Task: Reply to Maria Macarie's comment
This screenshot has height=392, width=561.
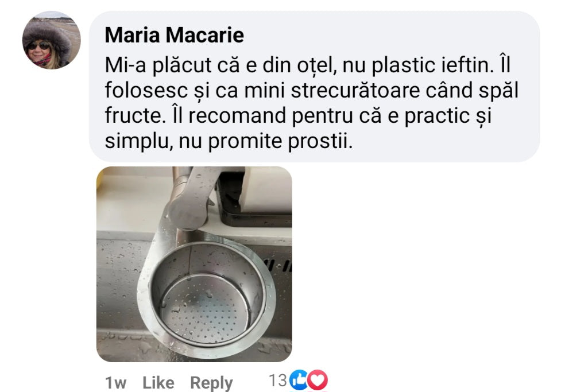Action: pyautogui.click(x=211, y=383)
